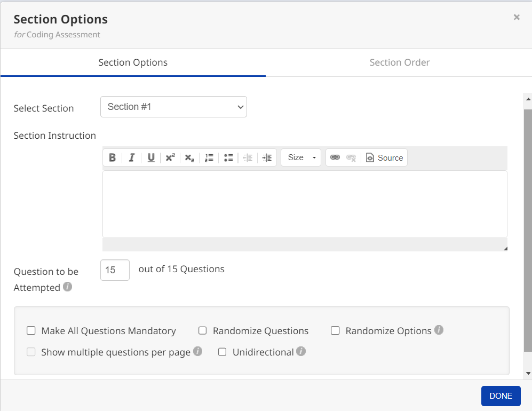The height and width of the screenshot is (411, 532).
Task: Click the editor resize handle corner
Action: point(505,248)
